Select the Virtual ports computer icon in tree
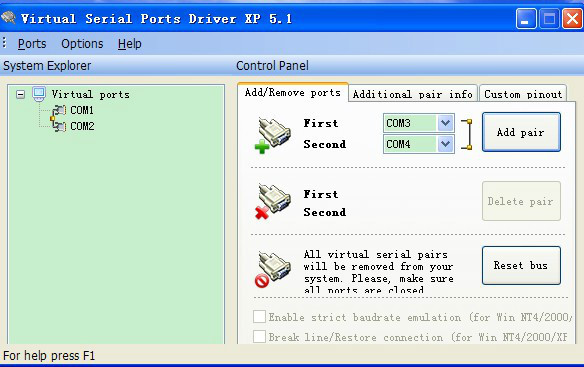The height and width of the screenshot is (367, 584). click(39, 94)
